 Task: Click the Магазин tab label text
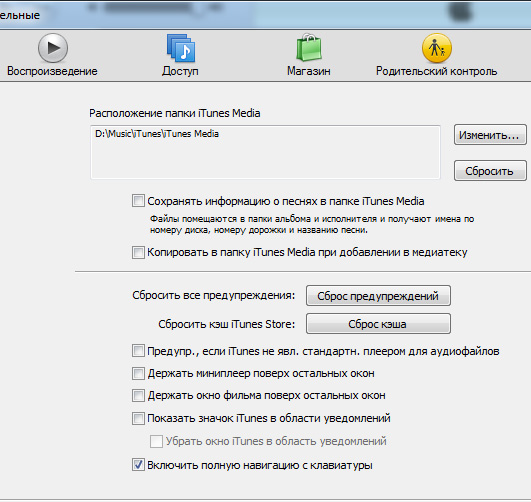click(309, 71)
